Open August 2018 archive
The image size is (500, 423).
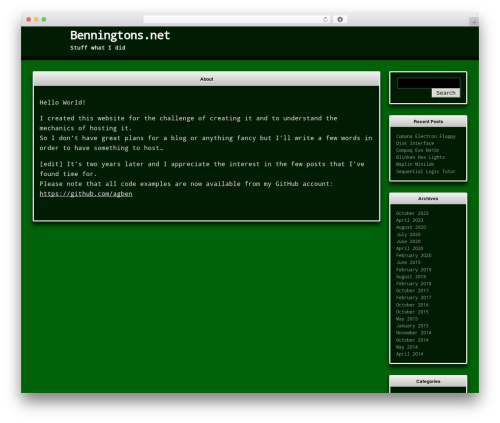pos(411,277)
